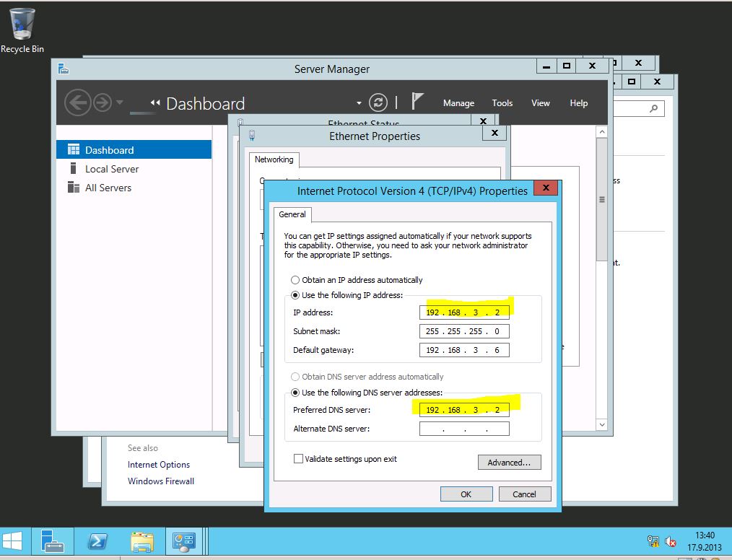Open the Notifications flag in Server Manager

click(417, 101)
